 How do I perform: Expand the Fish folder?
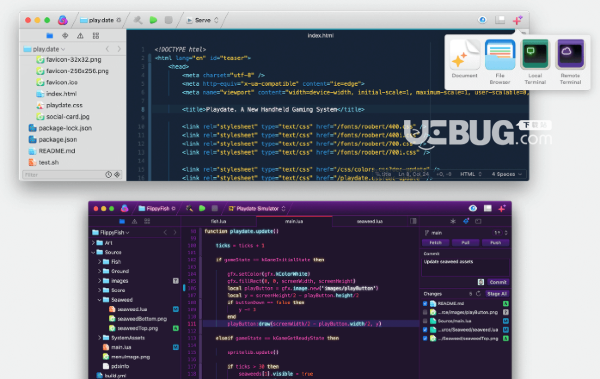pyautogui.click(x=99, y=262)
